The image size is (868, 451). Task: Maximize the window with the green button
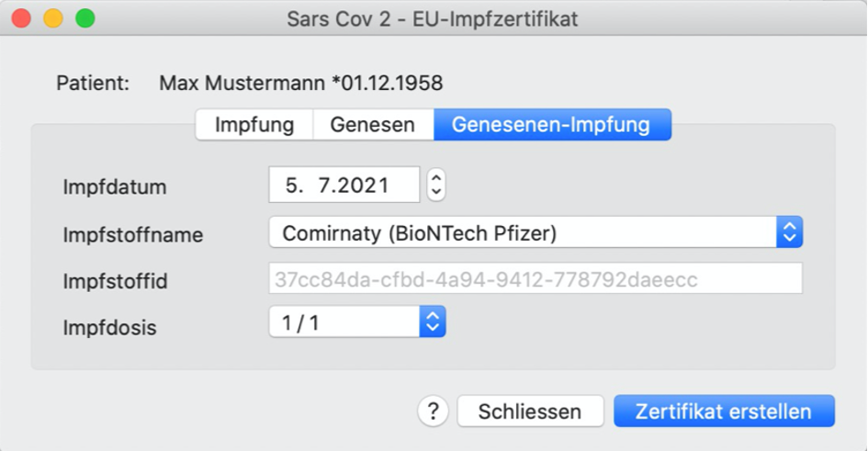[x=85, y=18]
